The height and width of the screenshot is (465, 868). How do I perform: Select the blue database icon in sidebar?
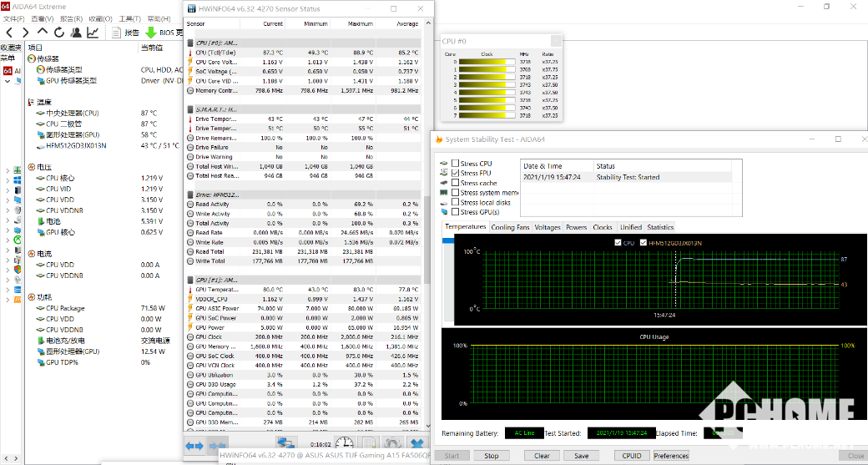(18, 290)
